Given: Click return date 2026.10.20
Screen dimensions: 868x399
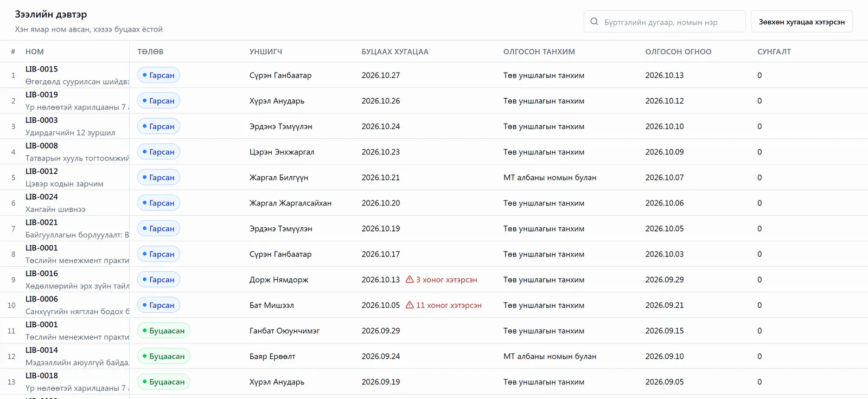Looking at the screenshot, I should [381, 203].
